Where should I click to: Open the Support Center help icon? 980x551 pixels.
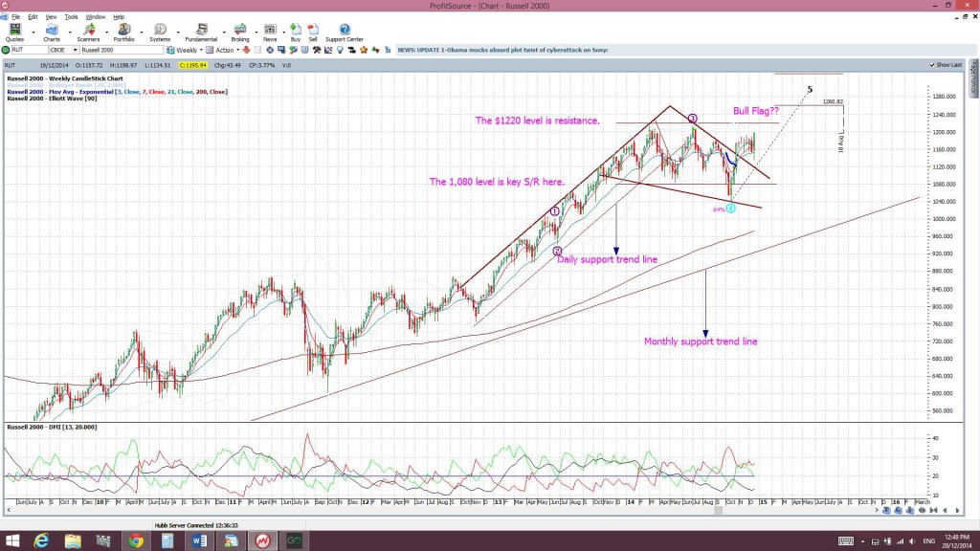tap(345, 33)
